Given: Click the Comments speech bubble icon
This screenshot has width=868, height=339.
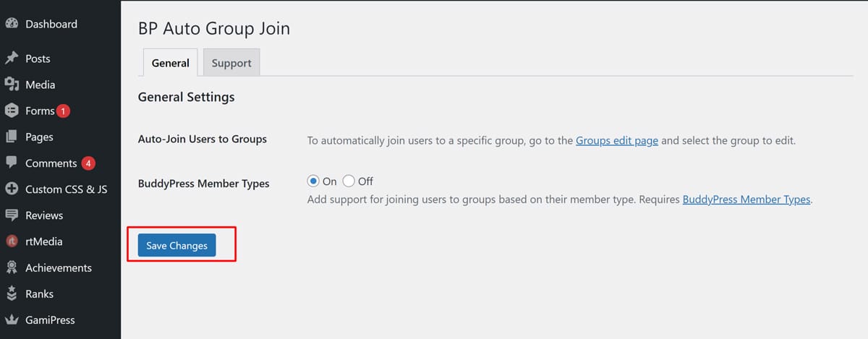Looking at the screenshot, I should [12, 163].
